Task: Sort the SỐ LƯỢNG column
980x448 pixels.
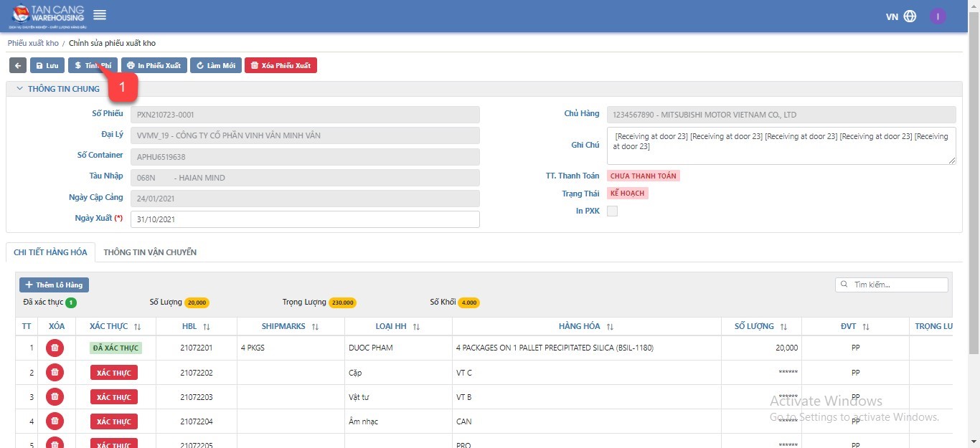Action: click(783, 326)
